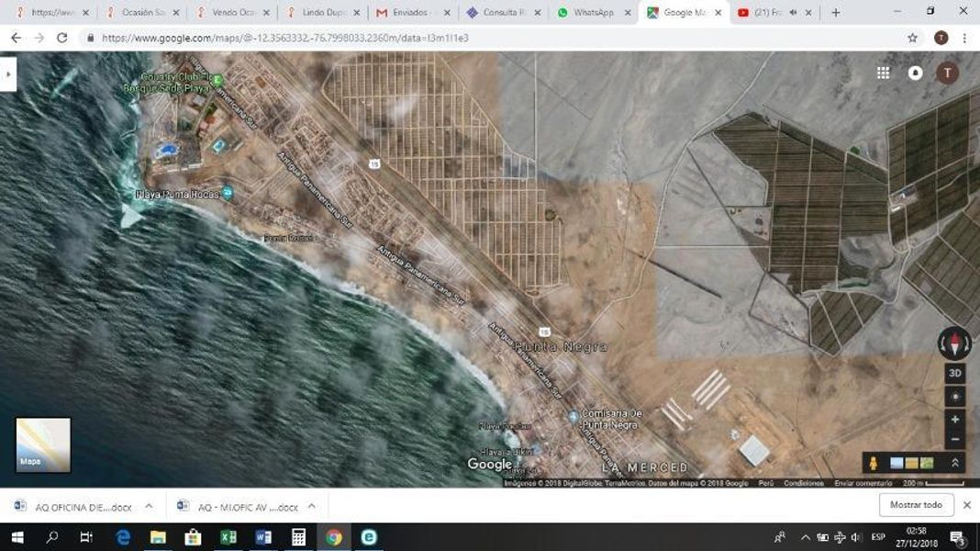Screen dimensions: 980x551
Task: Bookmark this page with the star icon
Action: pos(912,39)
